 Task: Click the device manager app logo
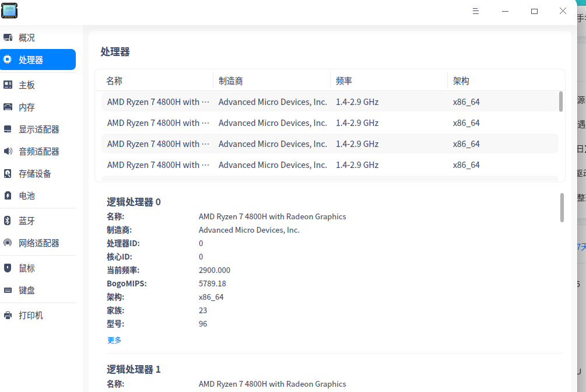[x=9, y=10]
